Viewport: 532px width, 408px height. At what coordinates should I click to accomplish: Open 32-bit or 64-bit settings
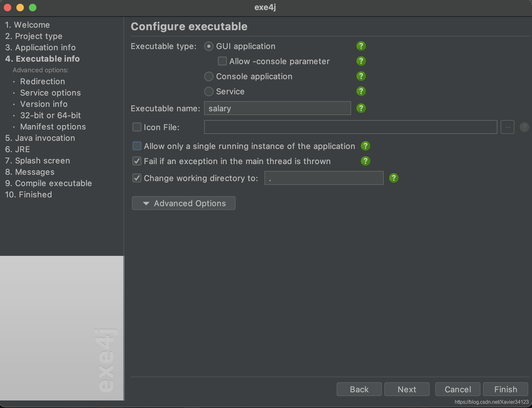point(51,115)
